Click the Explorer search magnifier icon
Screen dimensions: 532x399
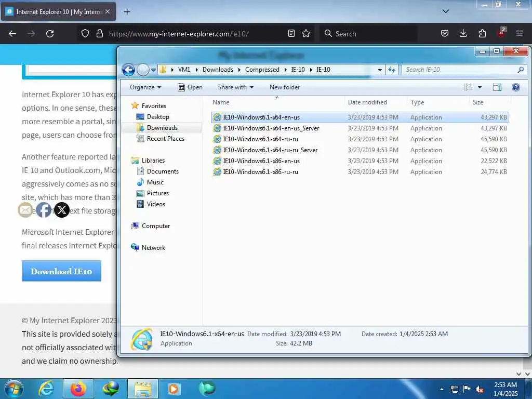[521, 70]
